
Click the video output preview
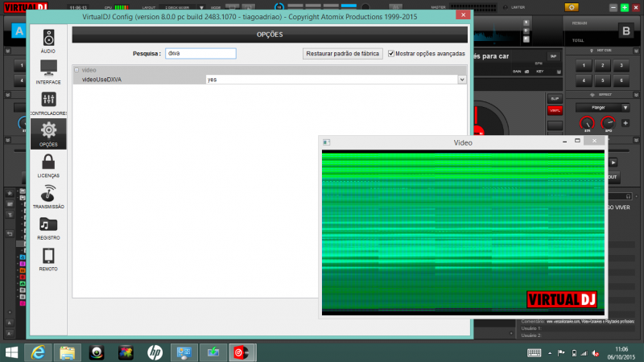click(463, 232)
